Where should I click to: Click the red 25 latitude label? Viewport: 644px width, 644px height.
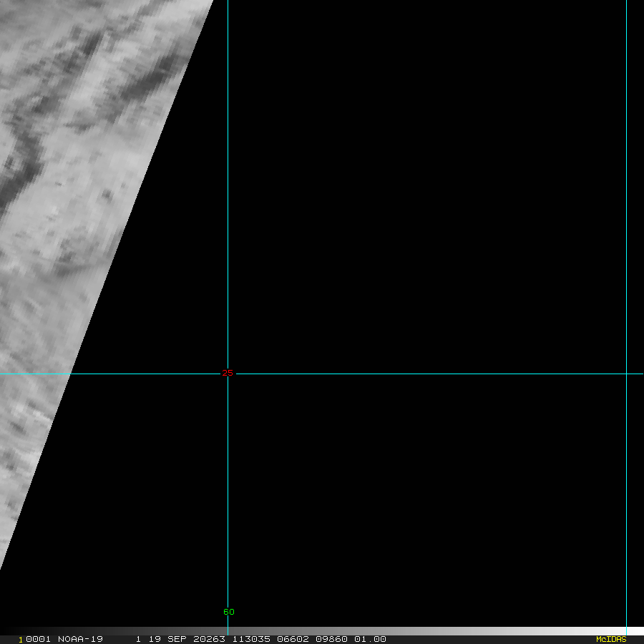(228, 373)
